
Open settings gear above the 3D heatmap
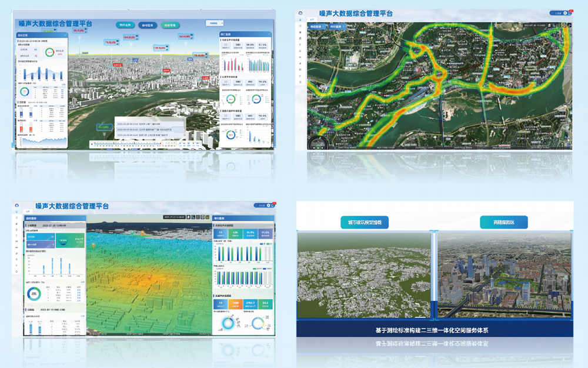coord(268,205)
